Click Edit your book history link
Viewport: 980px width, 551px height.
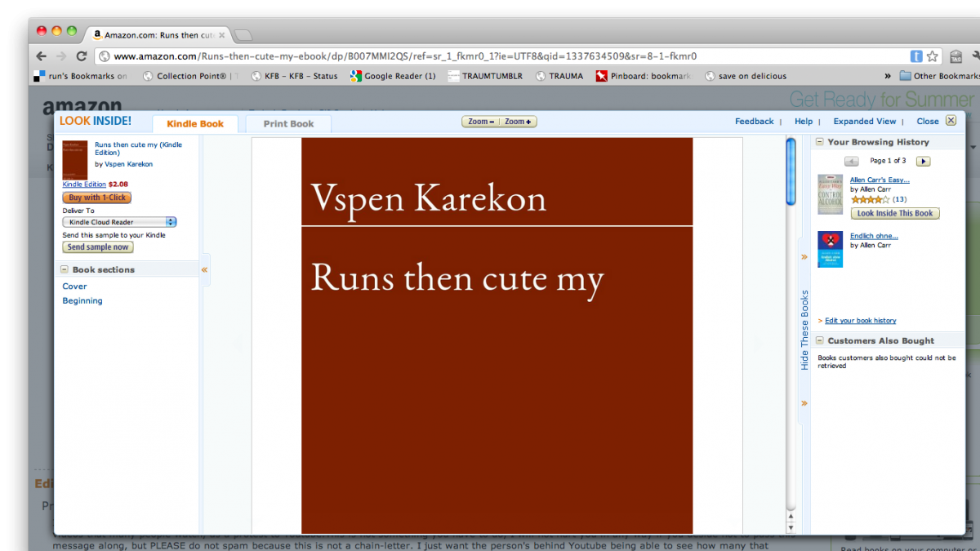coord(860,321)
